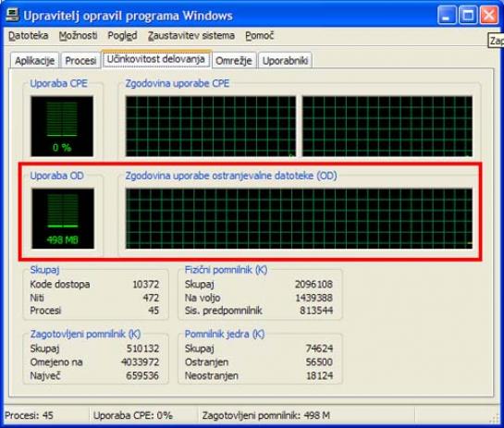This screenshot has height=428, width=504.
Task: Switch to the Uporabniki tab
Action: coord(285,60)
